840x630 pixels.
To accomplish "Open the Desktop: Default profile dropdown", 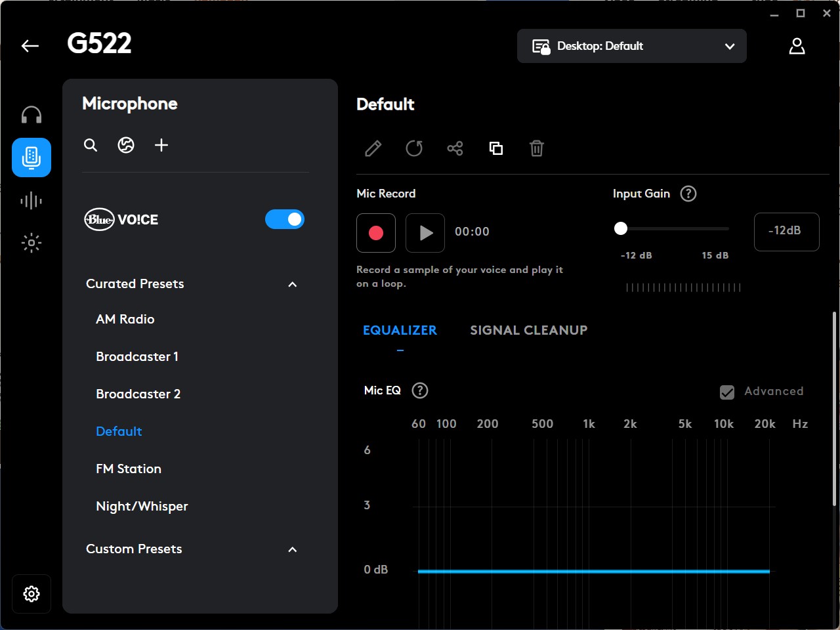I will (x=631, y=46).
